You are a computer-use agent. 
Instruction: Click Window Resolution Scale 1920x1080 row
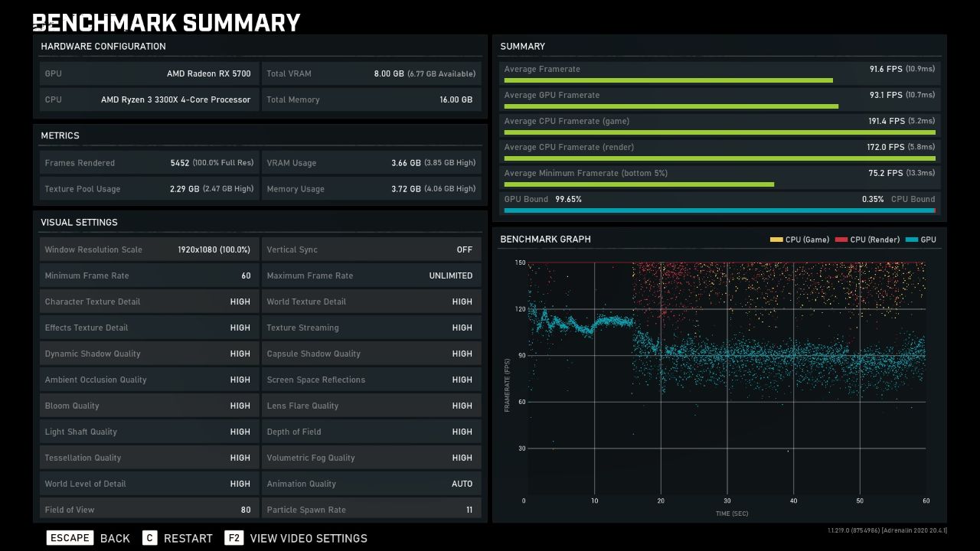point(149,250)
